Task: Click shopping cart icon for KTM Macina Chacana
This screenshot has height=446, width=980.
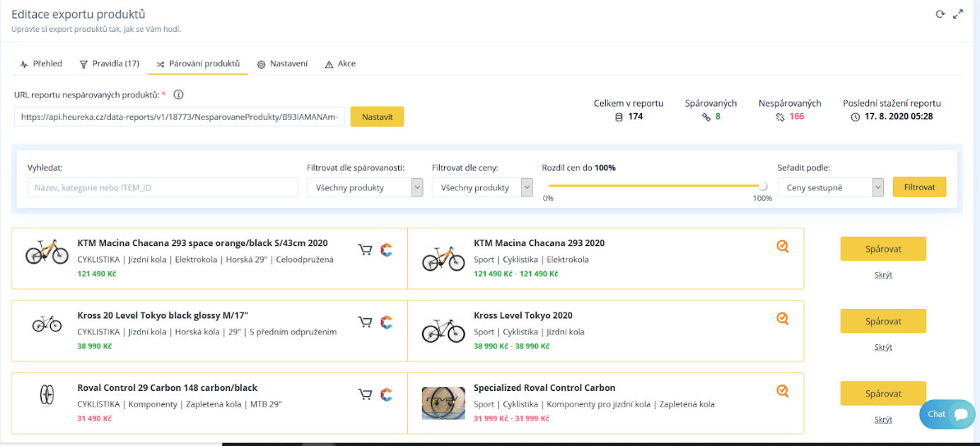Action: 365,249
